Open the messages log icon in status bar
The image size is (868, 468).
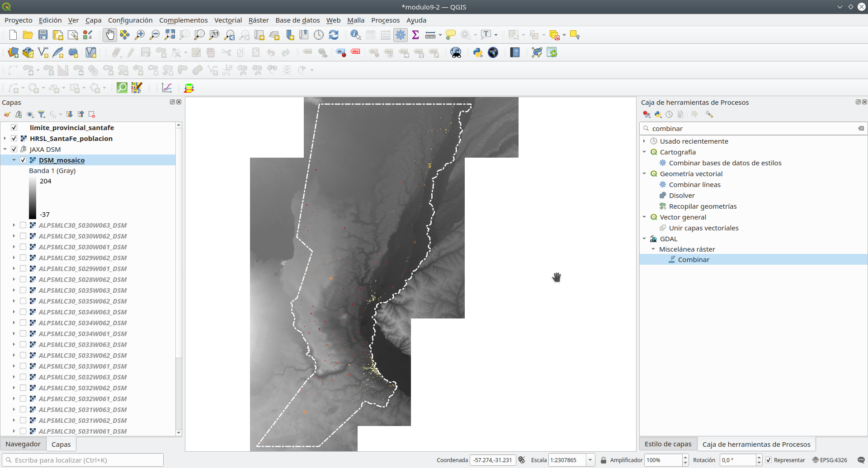tap(861, 460)
